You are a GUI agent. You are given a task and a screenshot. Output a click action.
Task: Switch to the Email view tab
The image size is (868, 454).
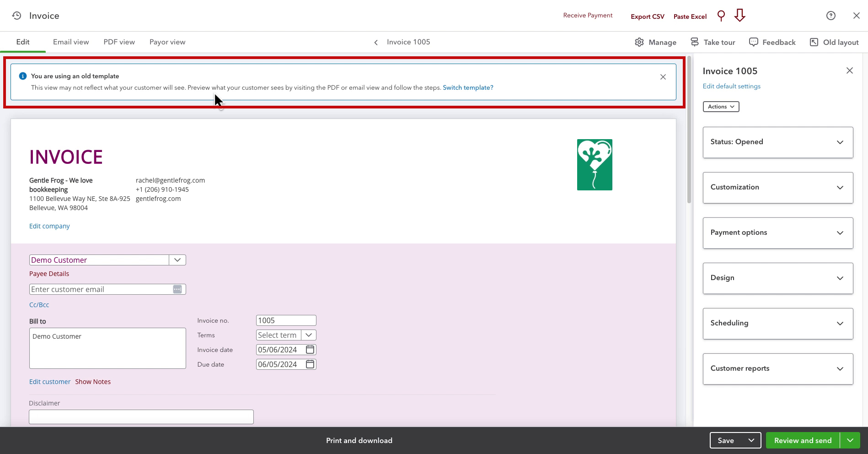(x=71, y=42)
